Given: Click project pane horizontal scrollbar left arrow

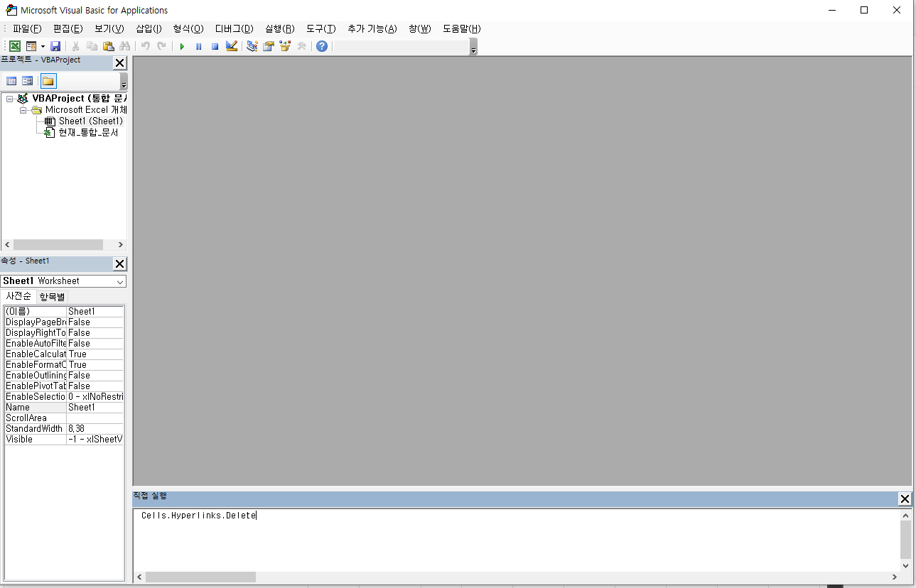Looking at the screenshot, I should click(x=6, y=244).
